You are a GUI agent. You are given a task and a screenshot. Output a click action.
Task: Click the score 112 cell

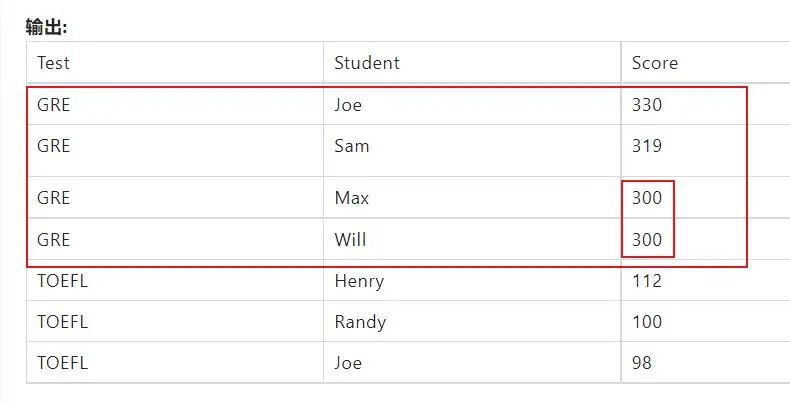(646, 281)
